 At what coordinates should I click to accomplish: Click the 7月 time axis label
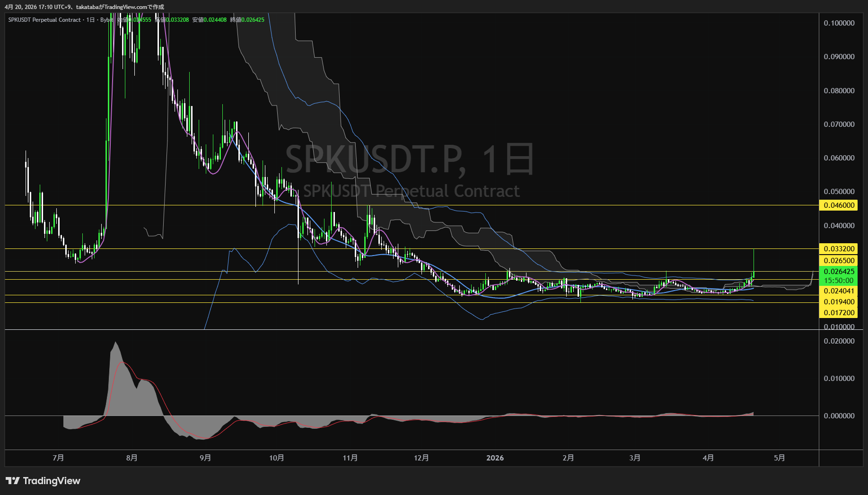(x=58, y=458)
